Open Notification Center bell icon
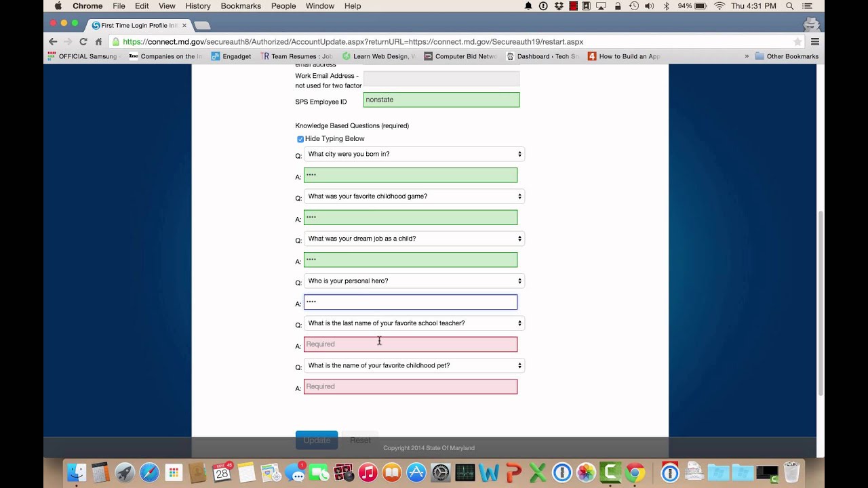 pyautogui.click(x=528, y=6)
